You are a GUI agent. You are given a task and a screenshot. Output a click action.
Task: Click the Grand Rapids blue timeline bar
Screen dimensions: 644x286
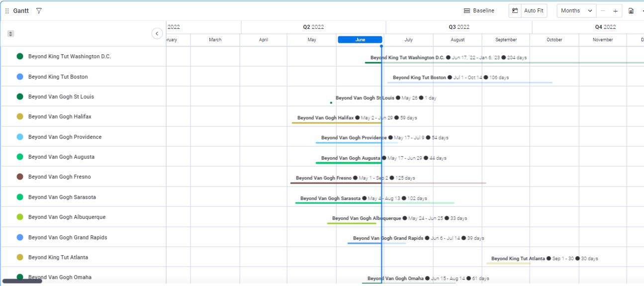376,243
